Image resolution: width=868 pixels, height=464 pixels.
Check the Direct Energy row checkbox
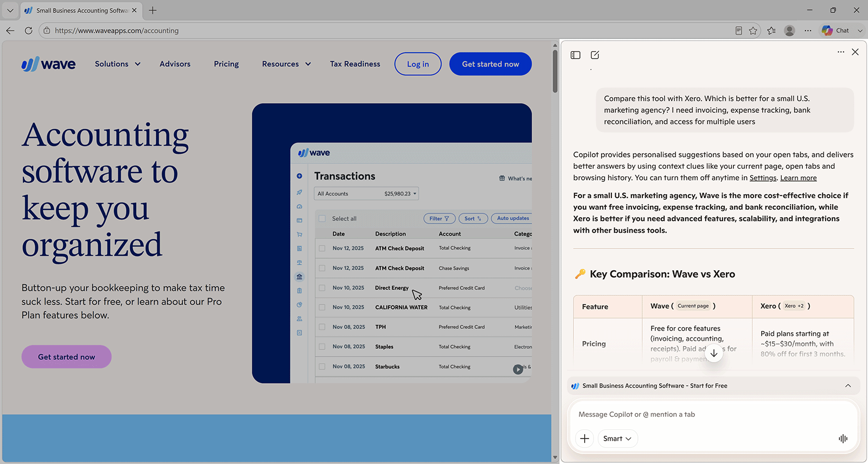click(322, 288)
